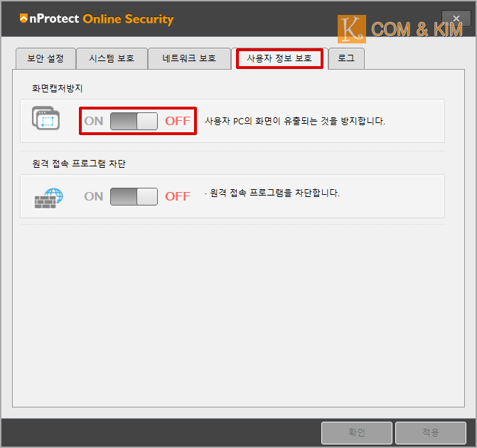Click ON label for remote access blocking
Image resolution: width=477 pixels, height=448 pixels.
(x=94, y=196)
